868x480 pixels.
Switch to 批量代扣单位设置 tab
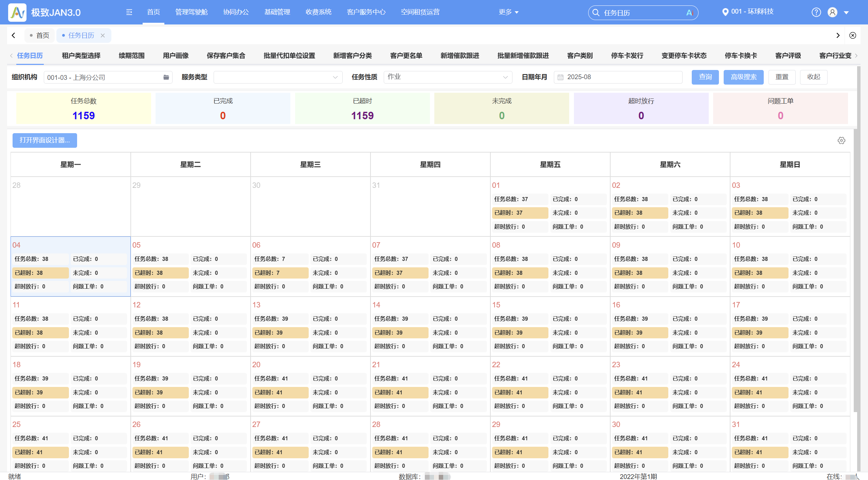coord(289,56)
